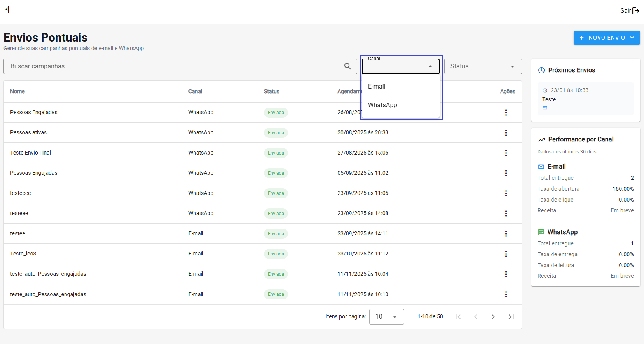Collapse the Canal dropdown field

click(430, 66)
